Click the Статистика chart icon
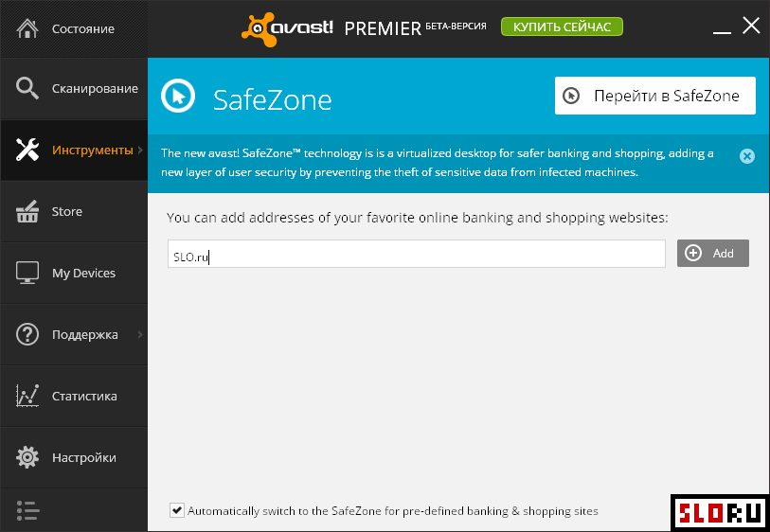This screenshot has height=532, width=770. tap(27, 396)
